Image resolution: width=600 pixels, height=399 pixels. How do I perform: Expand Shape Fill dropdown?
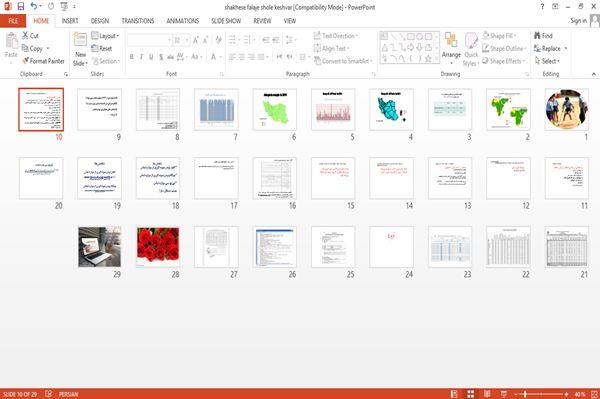(499, 36)
